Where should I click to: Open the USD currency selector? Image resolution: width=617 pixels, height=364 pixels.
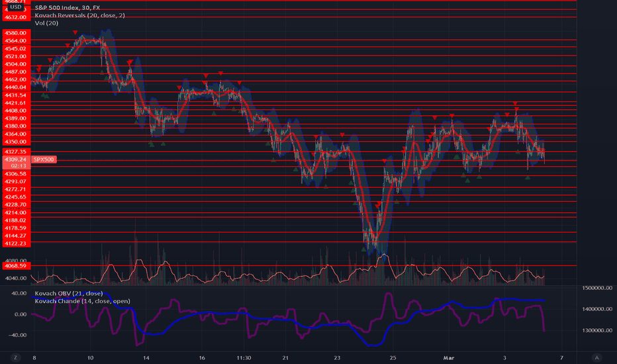16,7
